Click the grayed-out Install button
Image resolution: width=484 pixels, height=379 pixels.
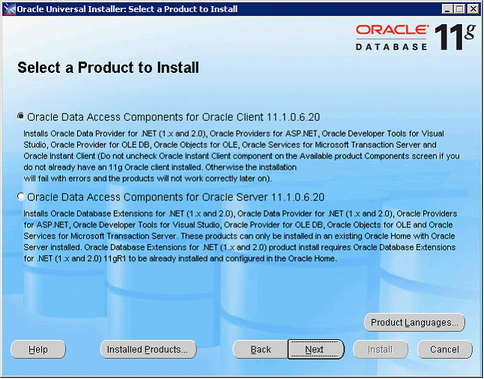[380, 349]
